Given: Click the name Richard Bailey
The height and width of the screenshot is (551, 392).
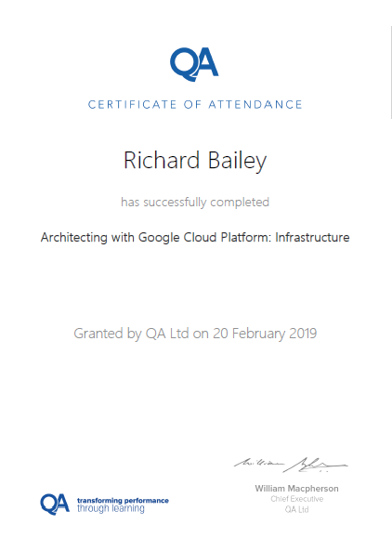Looking at the screenshot, I should click(x=195, y=161).
